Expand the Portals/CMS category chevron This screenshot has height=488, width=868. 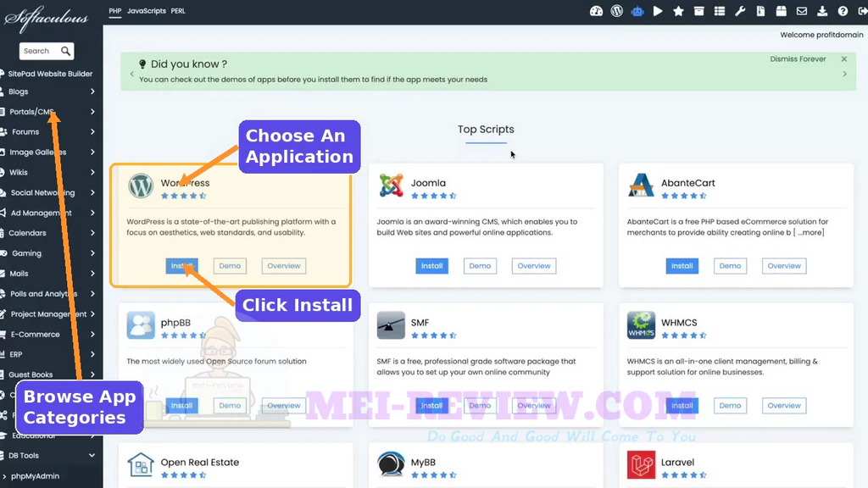92,112
